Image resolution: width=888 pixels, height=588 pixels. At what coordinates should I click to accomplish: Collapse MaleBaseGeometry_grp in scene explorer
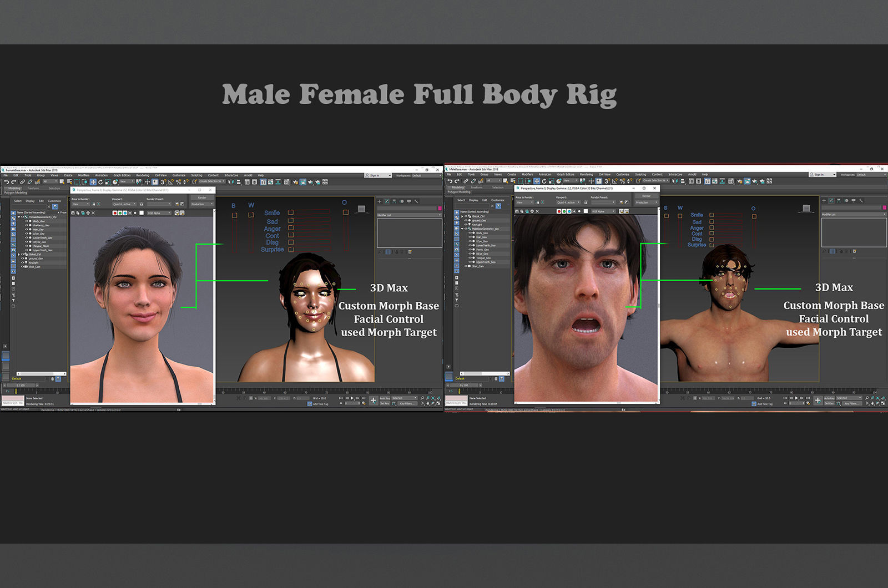point(462,229)
